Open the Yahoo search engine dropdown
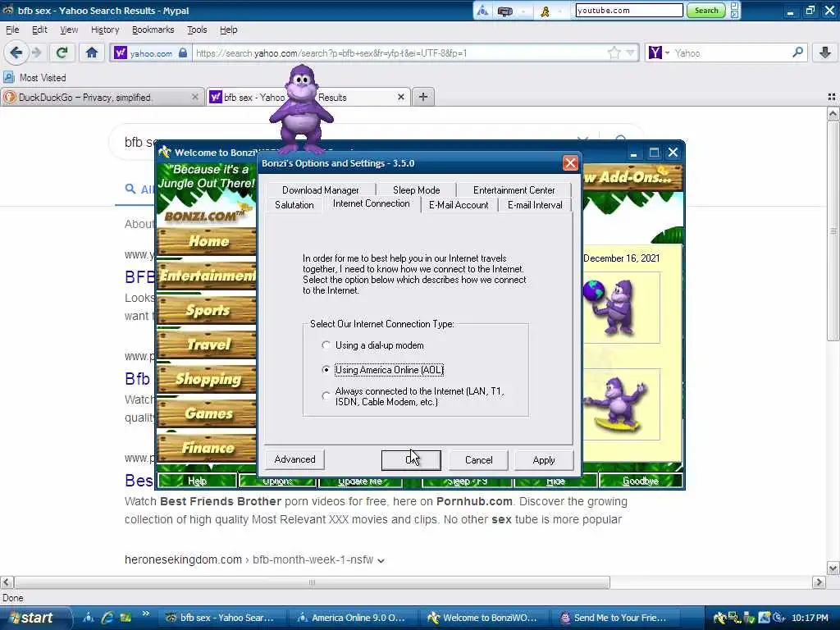Image resolution: width=840 pixels, height=630 pixels. click(x=667, y=53)
